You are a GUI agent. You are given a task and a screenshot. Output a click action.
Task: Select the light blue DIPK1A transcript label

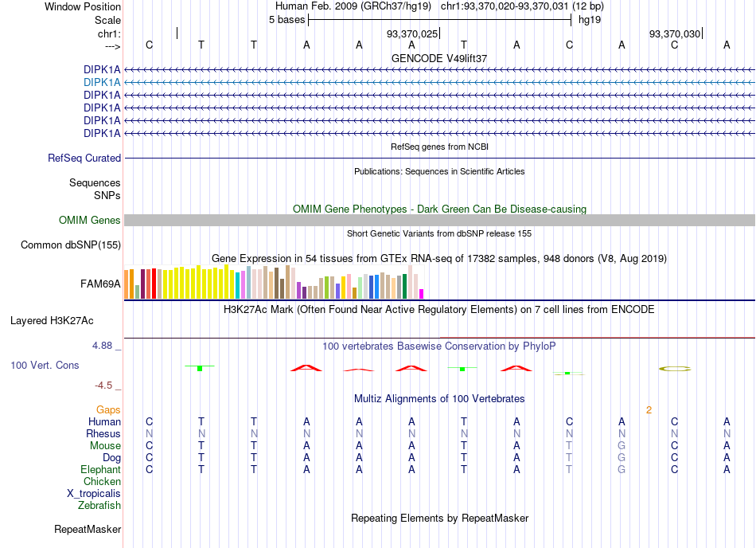click(x=102, y=83)
